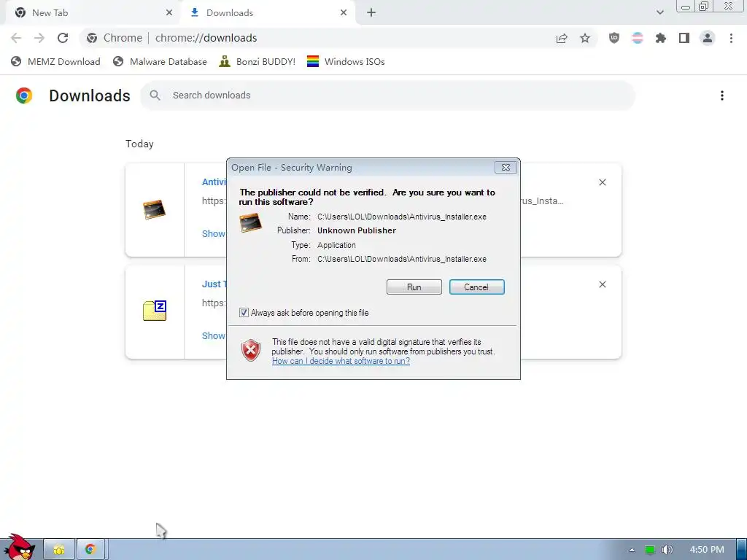
Task: Reload the downloads page
Action: click(63, 38)
